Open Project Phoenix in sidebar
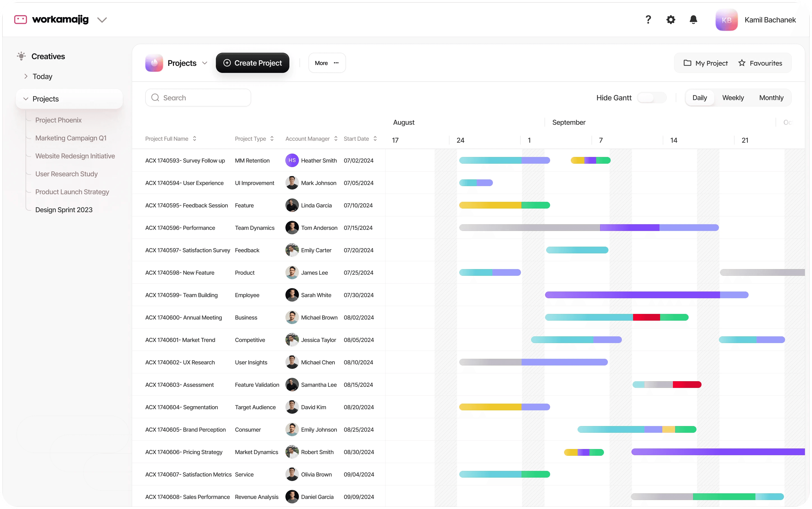 click(58, 120)
